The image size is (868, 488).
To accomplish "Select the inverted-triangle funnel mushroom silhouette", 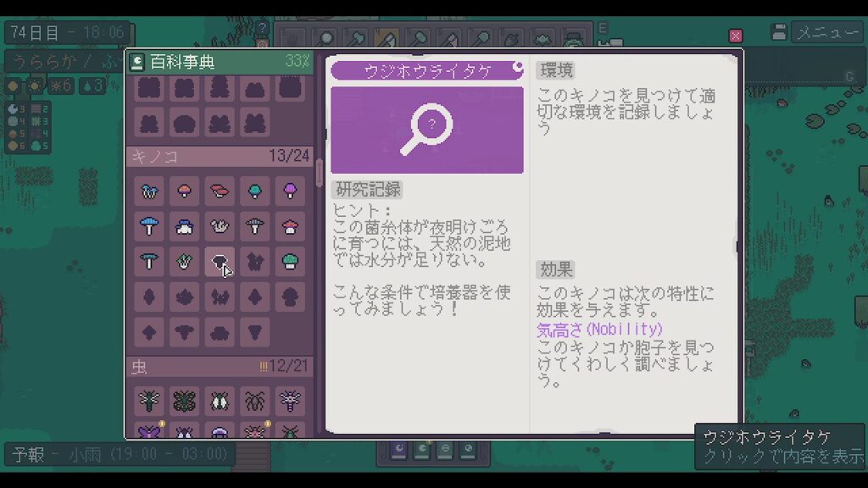I will (254, 332).
